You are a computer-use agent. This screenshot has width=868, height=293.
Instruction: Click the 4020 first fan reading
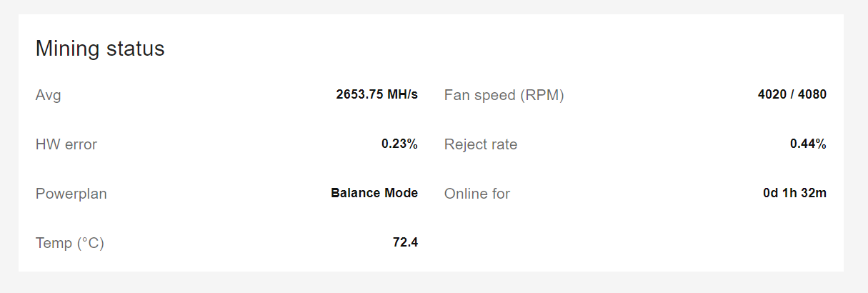(772, 94)
